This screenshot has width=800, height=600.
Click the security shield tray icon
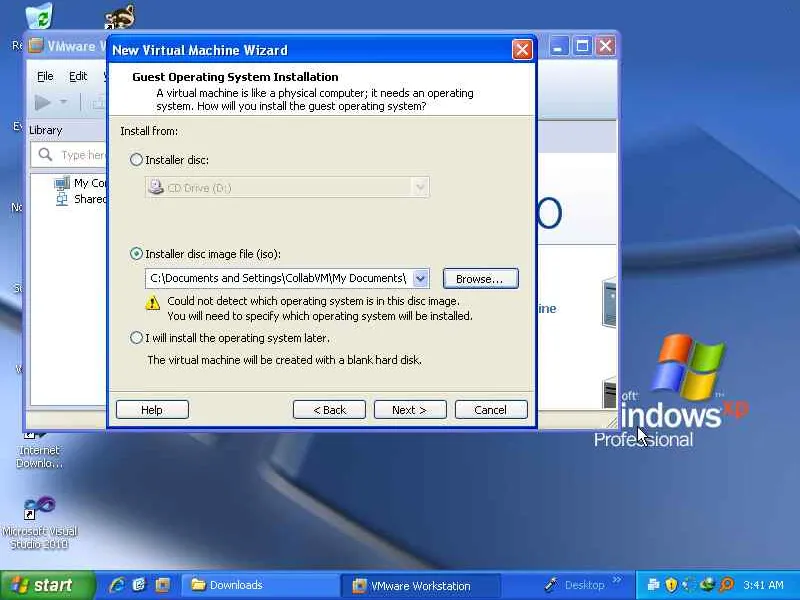(x=671, y=585)
